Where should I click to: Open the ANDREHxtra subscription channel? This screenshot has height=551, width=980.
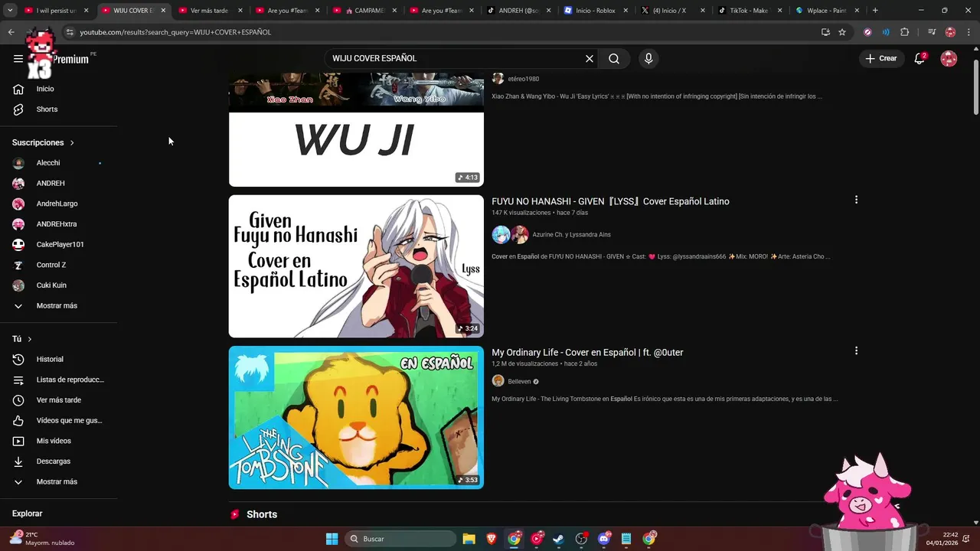click(58, 224)
